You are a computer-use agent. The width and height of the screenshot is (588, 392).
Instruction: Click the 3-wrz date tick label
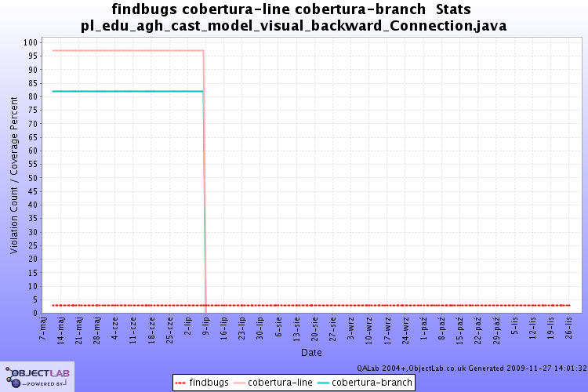tap(351, 328)
